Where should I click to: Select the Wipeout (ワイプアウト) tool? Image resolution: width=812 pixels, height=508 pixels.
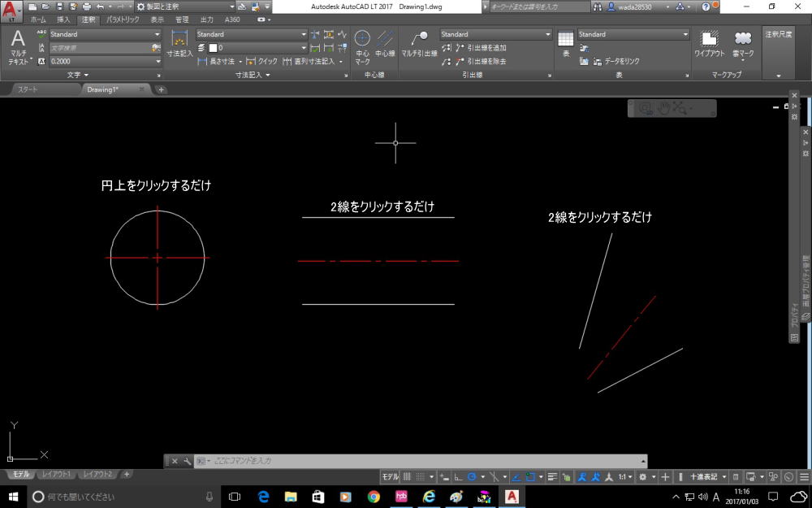tap(709, 44)
